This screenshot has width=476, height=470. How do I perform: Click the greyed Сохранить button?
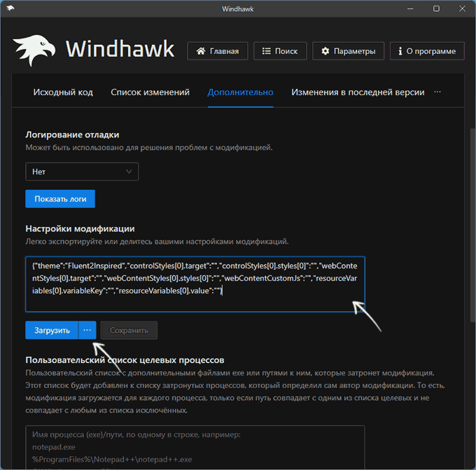(x=129, y=330)
